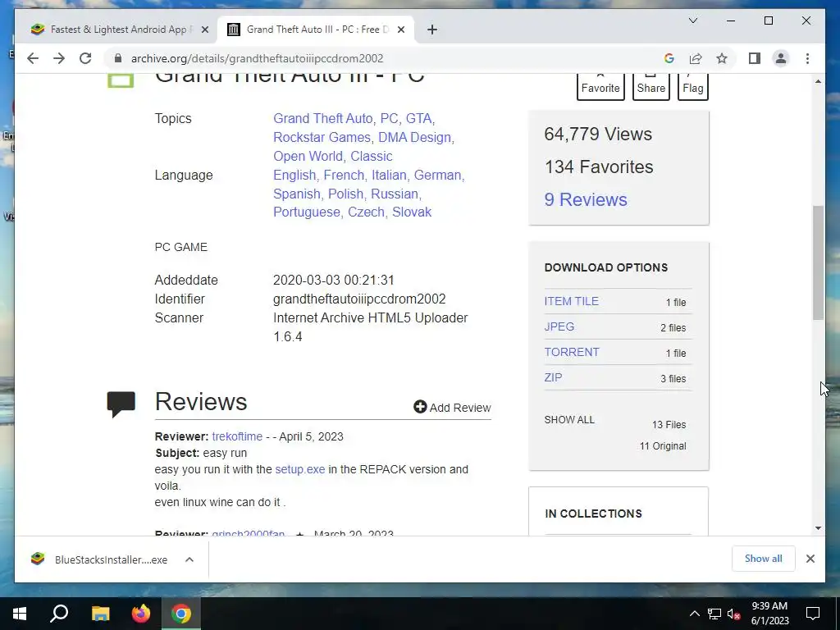Share this page via the share icon
The width and height of the screenshot is (840, 630).
[x=696, y=58]
